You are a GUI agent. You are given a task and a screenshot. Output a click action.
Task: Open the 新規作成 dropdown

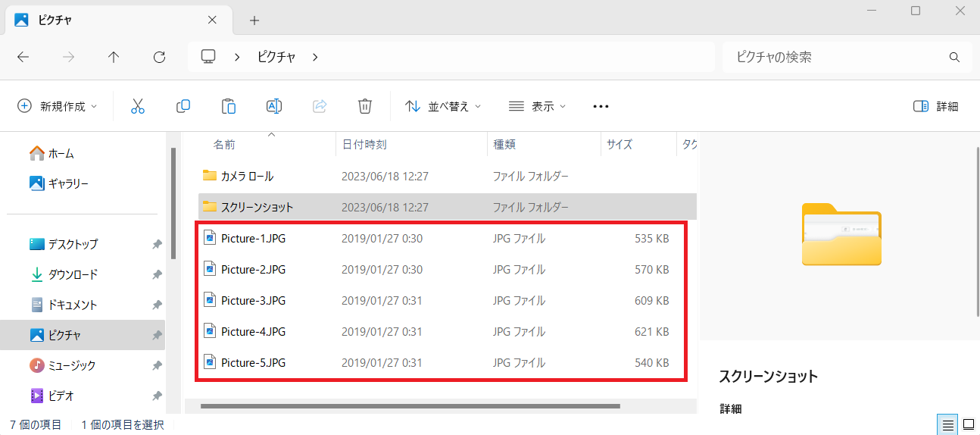click(x=58, y=106)
